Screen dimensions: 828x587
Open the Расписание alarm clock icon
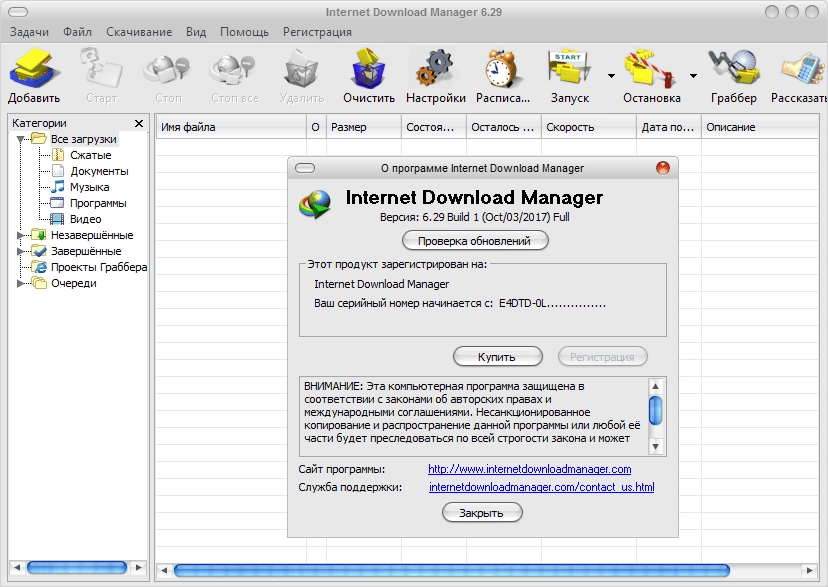pyautogui.click(x=502, y=68)
